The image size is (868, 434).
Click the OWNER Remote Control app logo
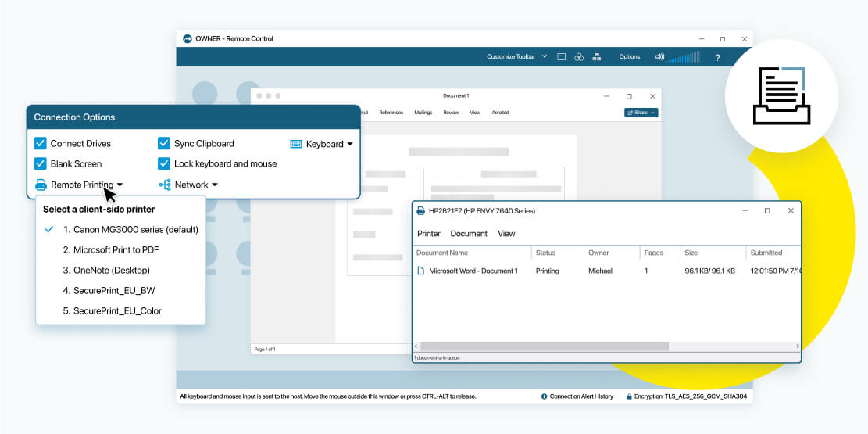[x=188, y=39]
